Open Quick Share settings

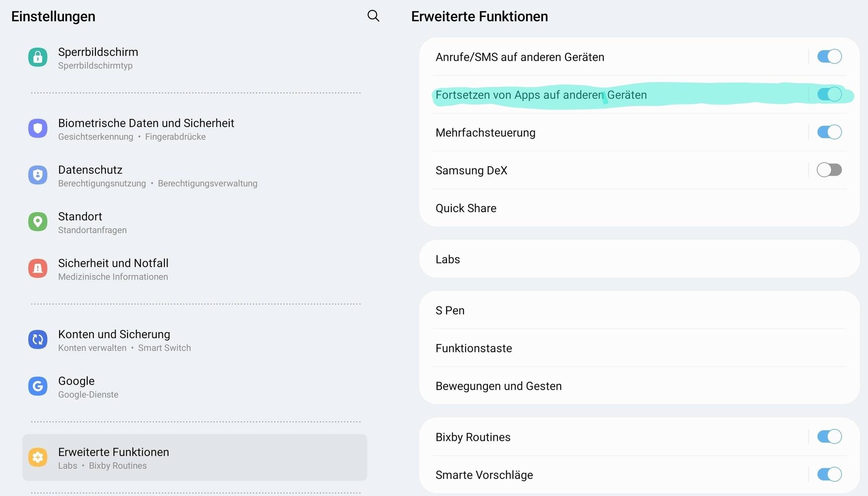pyautogui.click(x=466, y=208)
